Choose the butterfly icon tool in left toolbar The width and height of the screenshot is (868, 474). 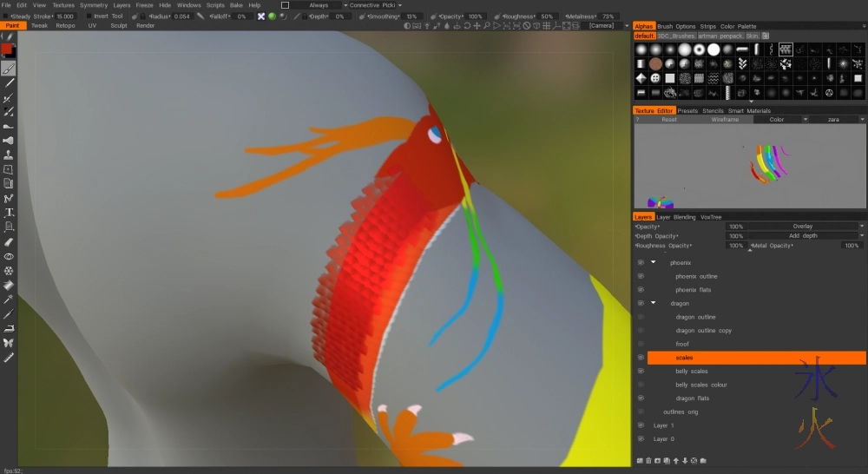tap(9, 342)
